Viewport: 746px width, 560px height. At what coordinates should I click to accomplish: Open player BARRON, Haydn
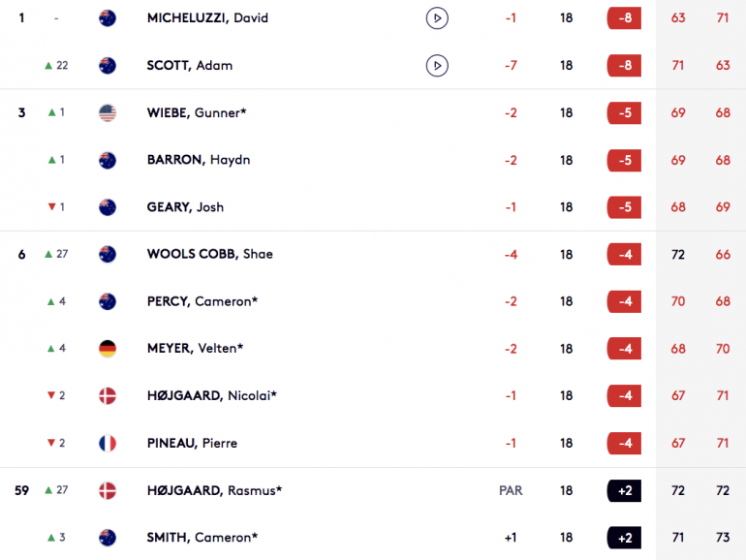pyautogui.click(x=199, y=160)
